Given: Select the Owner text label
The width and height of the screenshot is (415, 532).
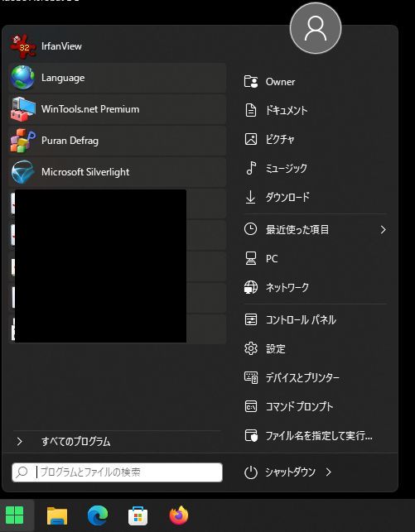Looking at the screenshot, I should (280, 82).
